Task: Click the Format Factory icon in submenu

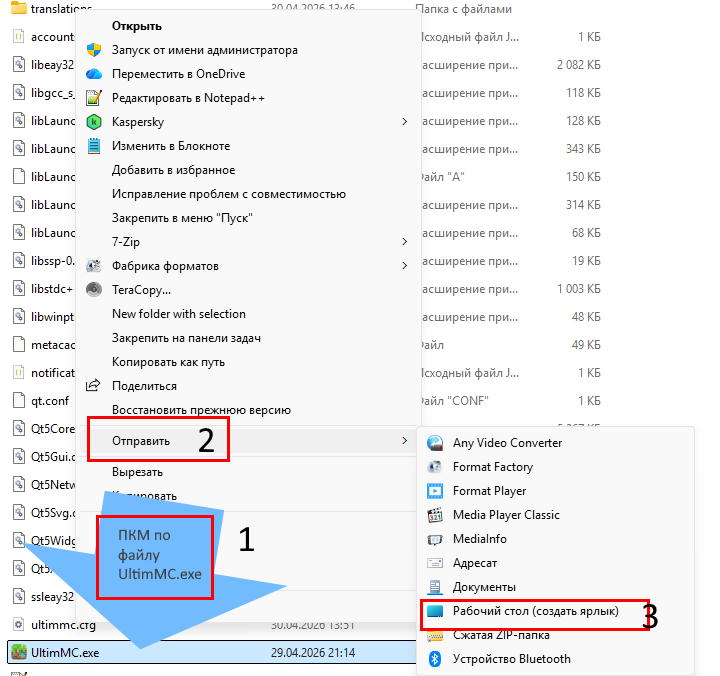Action: tap(434, 467)
